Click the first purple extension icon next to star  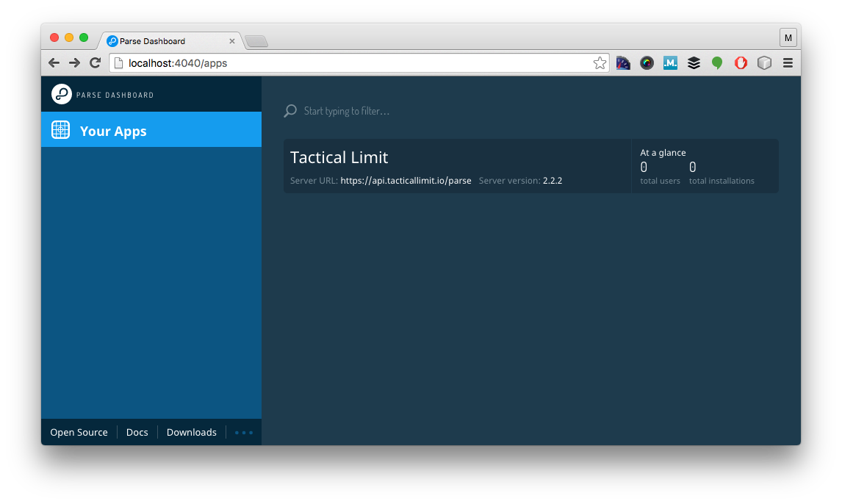pyautogui.click(x=623, y=62)
